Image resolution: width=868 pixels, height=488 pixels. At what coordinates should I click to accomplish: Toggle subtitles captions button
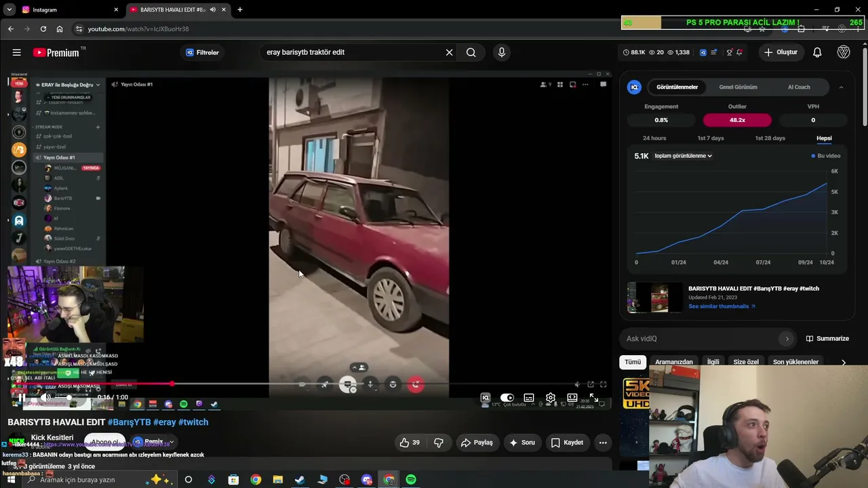[x=529, y=398]
